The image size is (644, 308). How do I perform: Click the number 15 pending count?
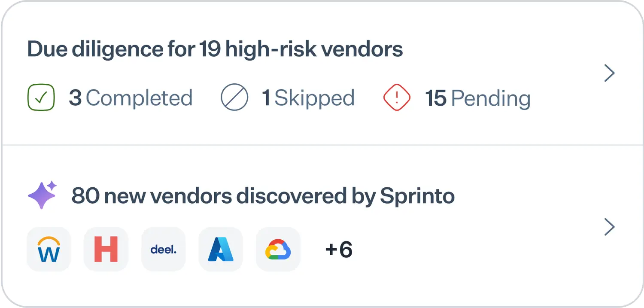(x=436, y=98)
